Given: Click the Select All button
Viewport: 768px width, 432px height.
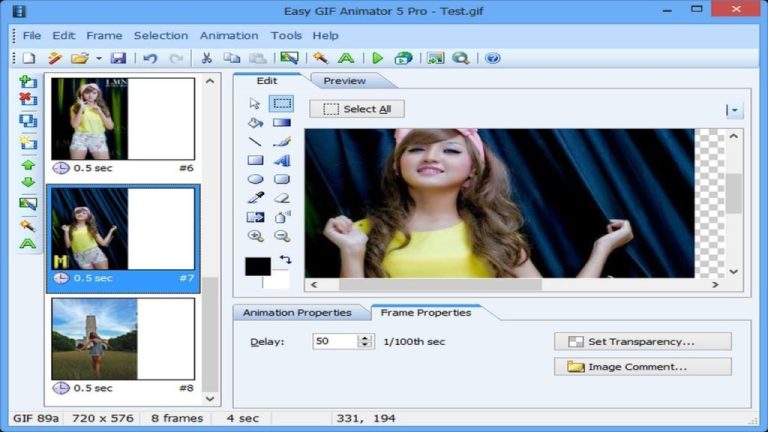Looking at the screenshot, I should coord(357,109).
